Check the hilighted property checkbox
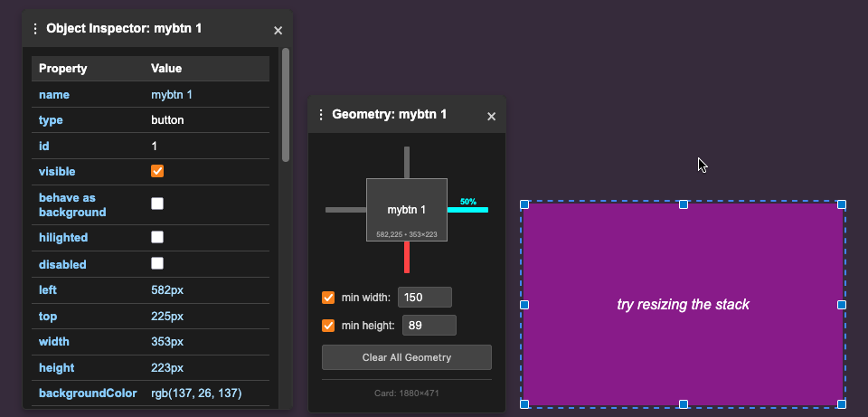Viewport: 868px width, 417px height. pos(157,237)
